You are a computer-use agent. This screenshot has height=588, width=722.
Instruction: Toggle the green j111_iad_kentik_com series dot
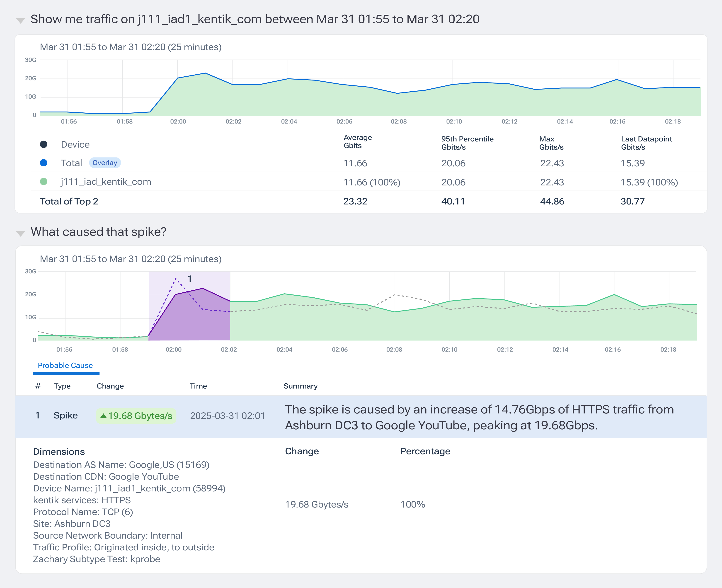click(x=43, y=182)
